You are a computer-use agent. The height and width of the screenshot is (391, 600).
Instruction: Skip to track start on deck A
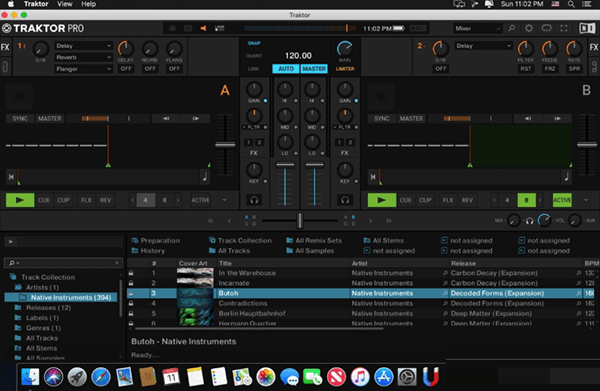pyautogui.click(x=11, y=177)
